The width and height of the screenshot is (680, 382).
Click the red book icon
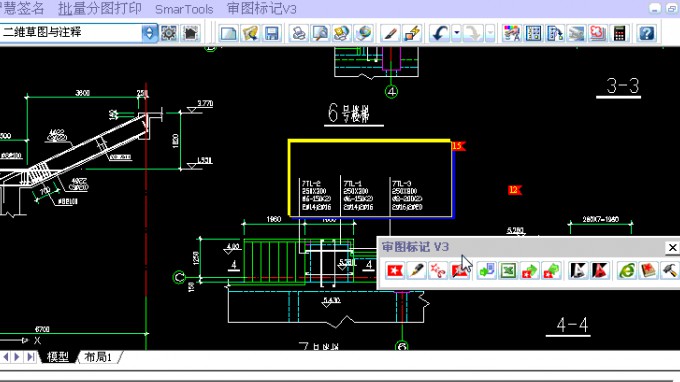[648, 271]
